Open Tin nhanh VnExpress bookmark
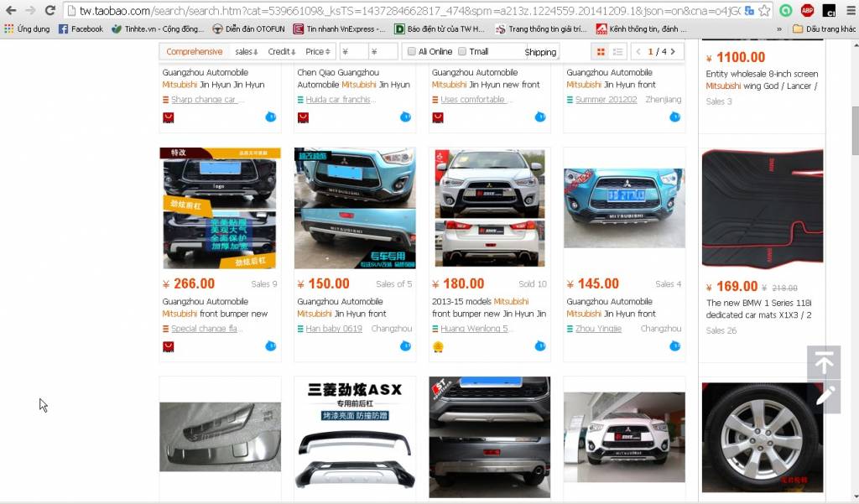Image resolution: width=859 pixels, height=504 pixels. 340,29
